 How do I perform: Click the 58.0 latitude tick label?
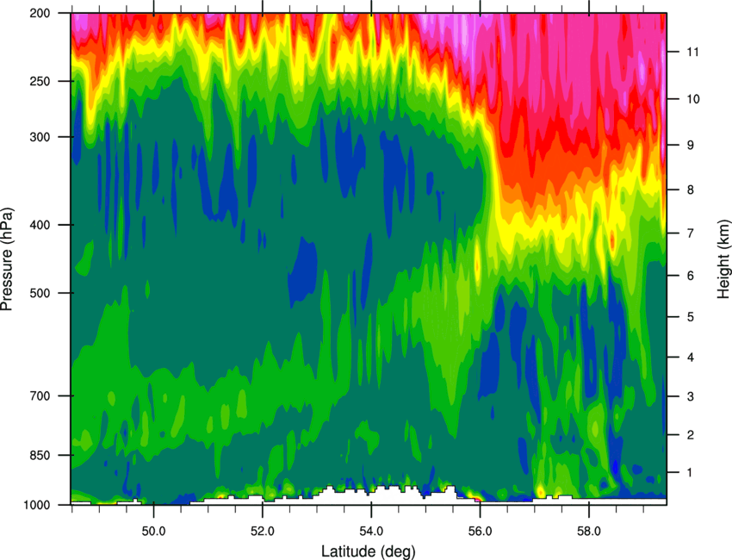pyautogui.click(x=589, y=531)
